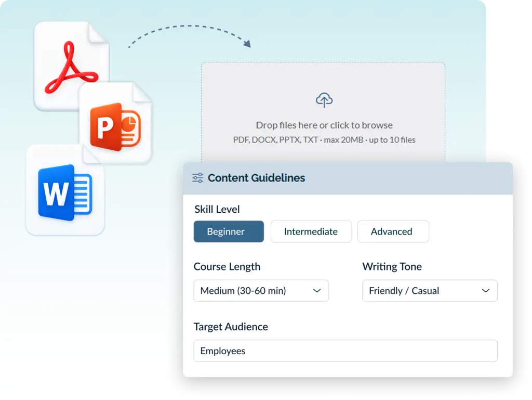Click the PDF file icon
Screen dimensions: 532x400
point(72,66)
